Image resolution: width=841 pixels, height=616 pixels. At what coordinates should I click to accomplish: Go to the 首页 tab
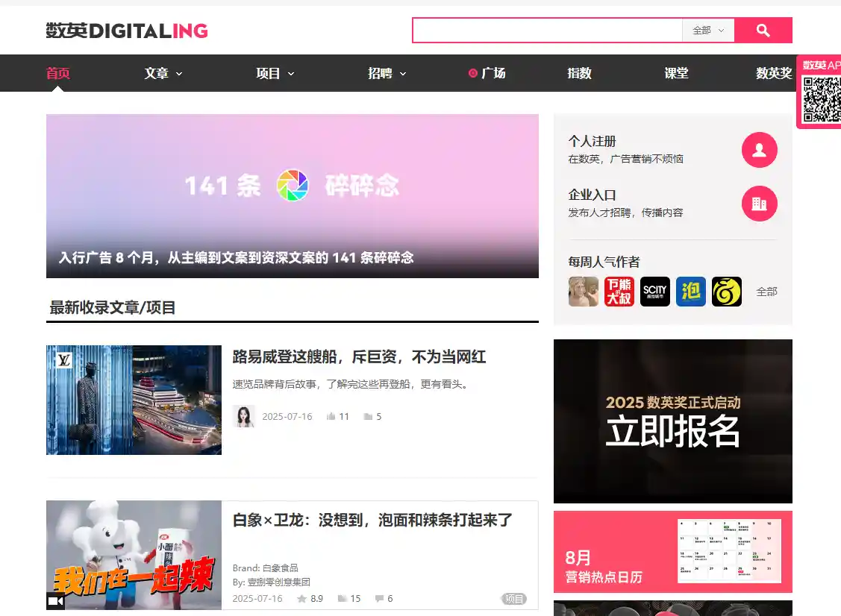pyautogui.click(x=58, y=73)
